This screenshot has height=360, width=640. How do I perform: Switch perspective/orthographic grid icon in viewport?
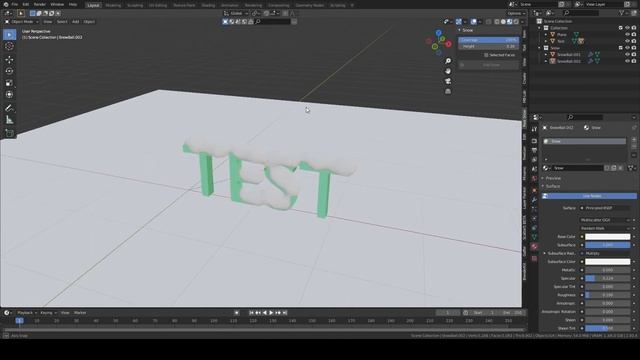(x=448, y=91)
